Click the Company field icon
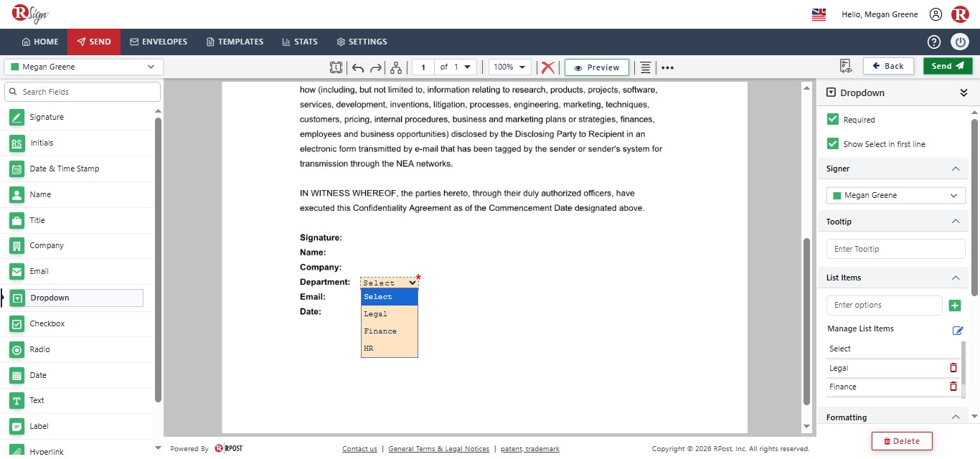Image resolution: width=980 pixels, height=459 pixels. click(x=17, y=245)
